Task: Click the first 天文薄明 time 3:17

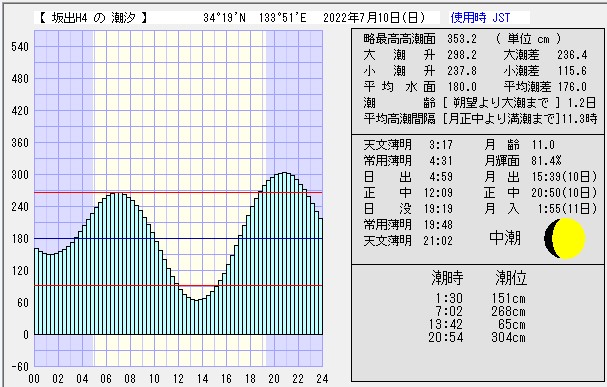Action: 441,145
